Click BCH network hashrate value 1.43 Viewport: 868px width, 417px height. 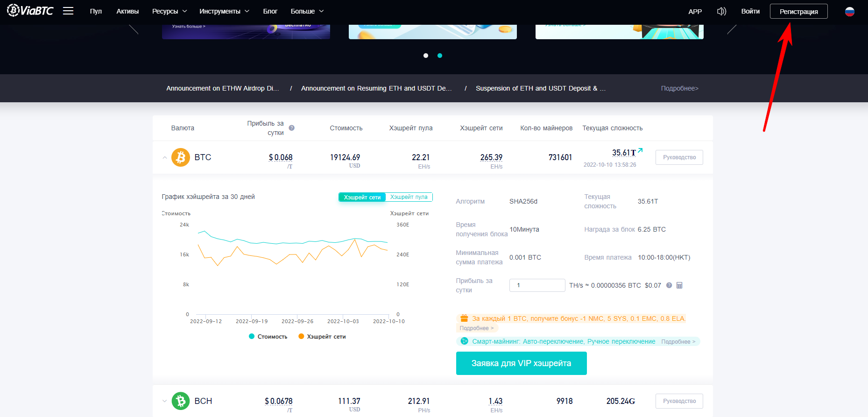(495, 401)
